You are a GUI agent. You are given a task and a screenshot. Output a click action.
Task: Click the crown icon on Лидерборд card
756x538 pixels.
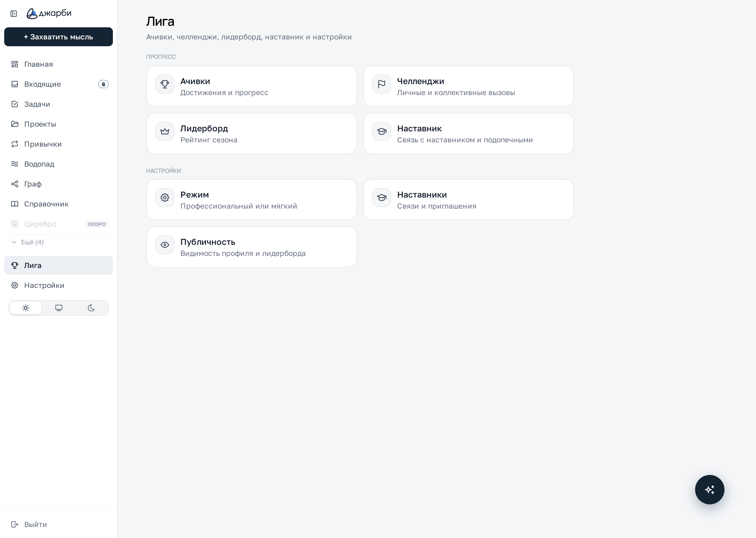[165, 132]
